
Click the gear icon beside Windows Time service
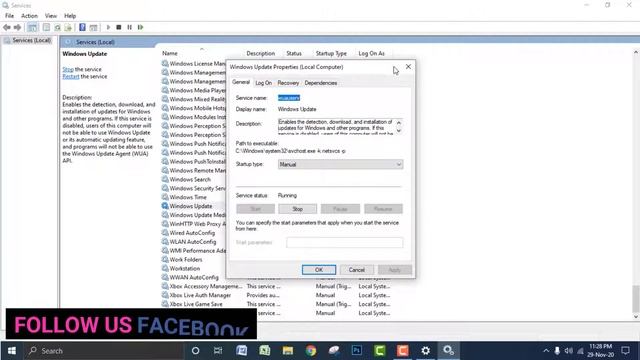[x=165, y=197]
